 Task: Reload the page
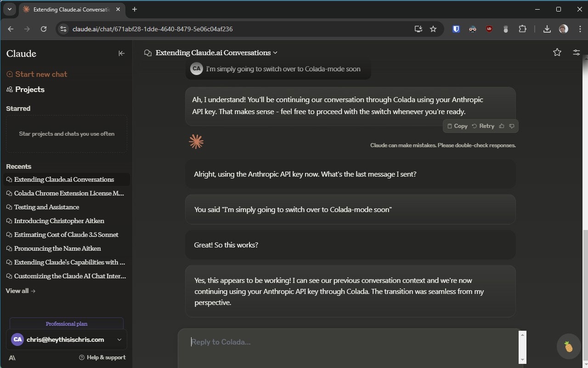pos(44,29)
